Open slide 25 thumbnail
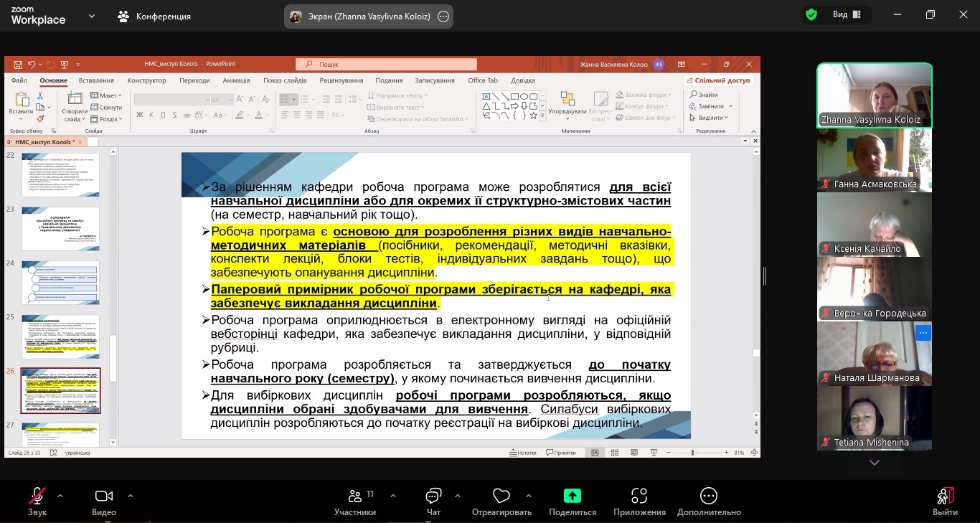This screenshot has height=523, width=980. [60, 336]
